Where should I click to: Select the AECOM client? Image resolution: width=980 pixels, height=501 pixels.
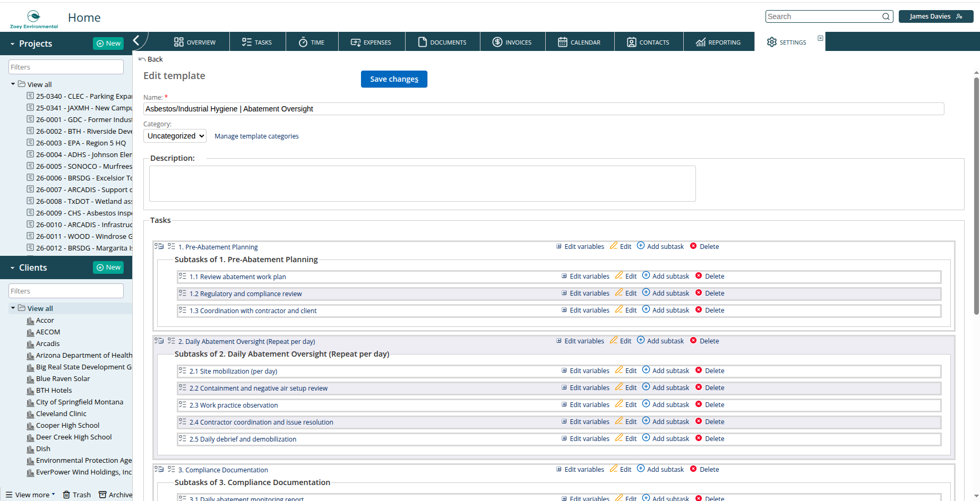click(48, 332)
